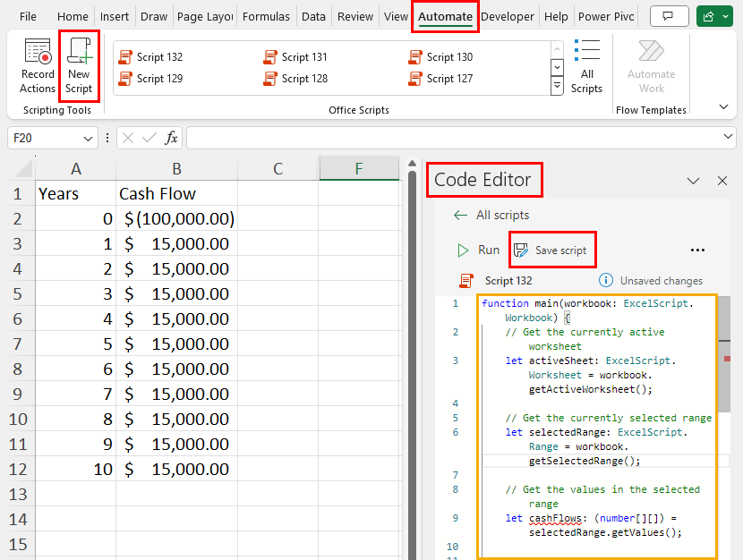Image resolution: width=743 pixels, height=560 pixels.
Task: Click the formula bar Cancel X icon
Action: tap(127, 138)
